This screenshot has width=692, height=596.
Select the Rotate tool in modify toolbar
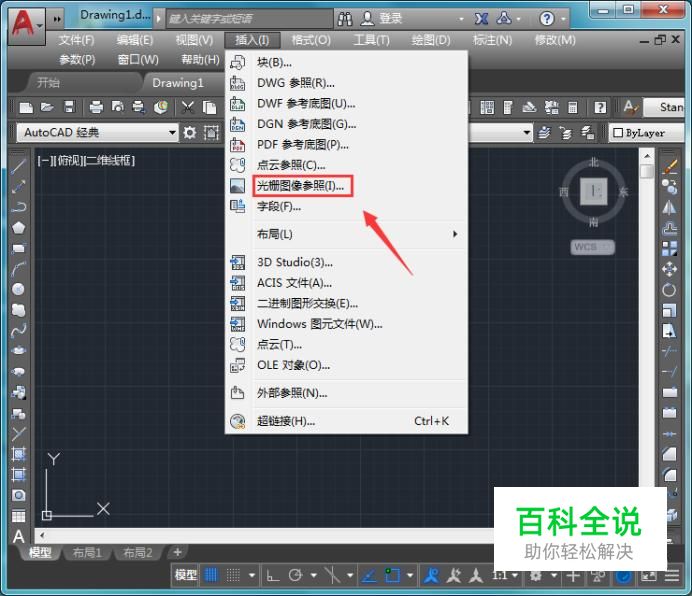(669, 290)
